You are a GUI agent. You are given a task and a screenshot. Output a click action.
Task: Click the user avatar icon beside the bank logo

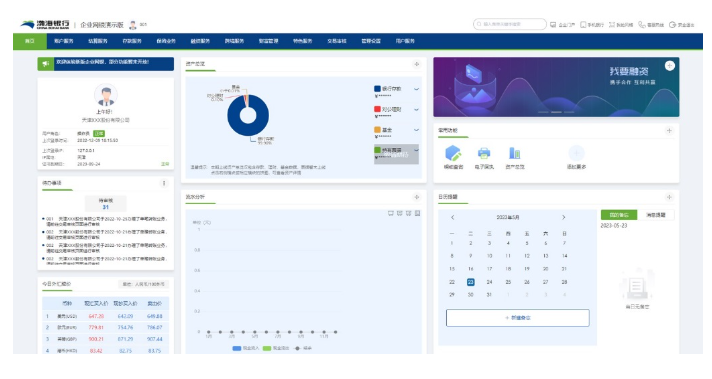click(133, 25)
